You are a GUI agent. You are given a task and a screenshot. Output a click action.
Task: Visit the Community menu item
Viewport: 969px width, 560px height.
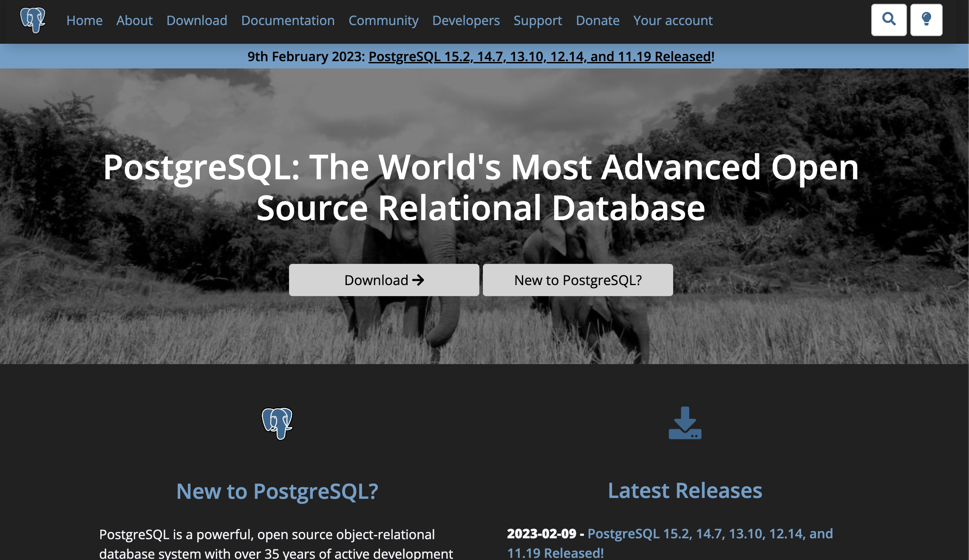point(383,20)
